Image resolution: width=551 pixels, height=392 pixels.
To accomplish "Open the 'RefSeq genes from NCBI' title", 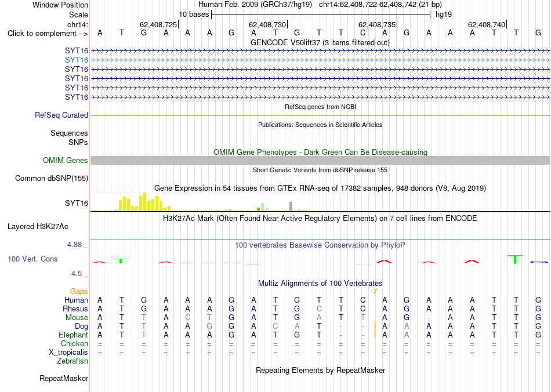I will click(x=320, y=107).
